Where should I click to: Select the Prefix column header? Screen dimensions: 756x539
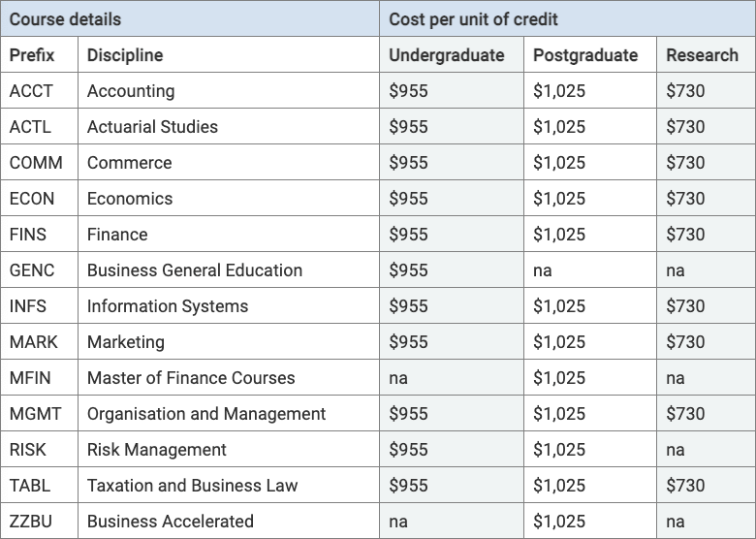33,55
